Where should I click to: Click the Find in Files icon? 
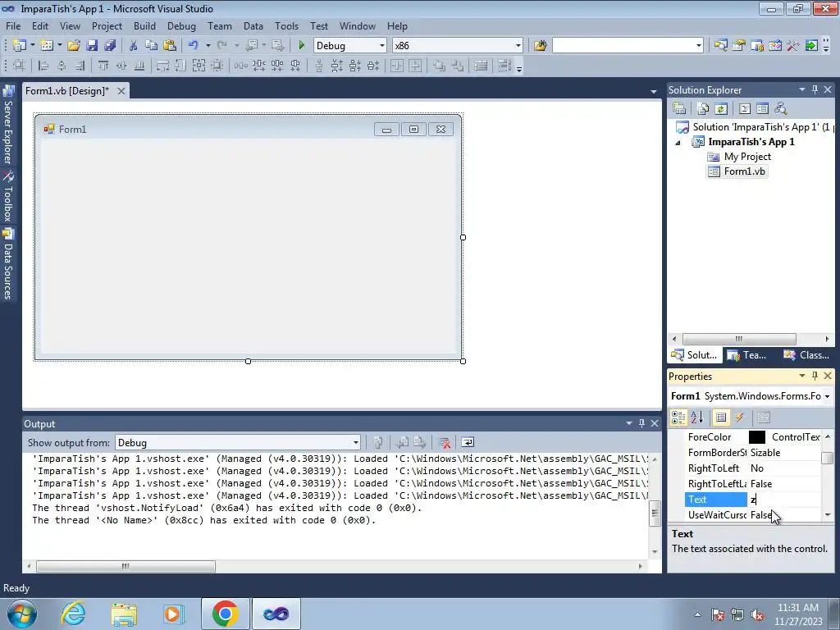(540, 46)
